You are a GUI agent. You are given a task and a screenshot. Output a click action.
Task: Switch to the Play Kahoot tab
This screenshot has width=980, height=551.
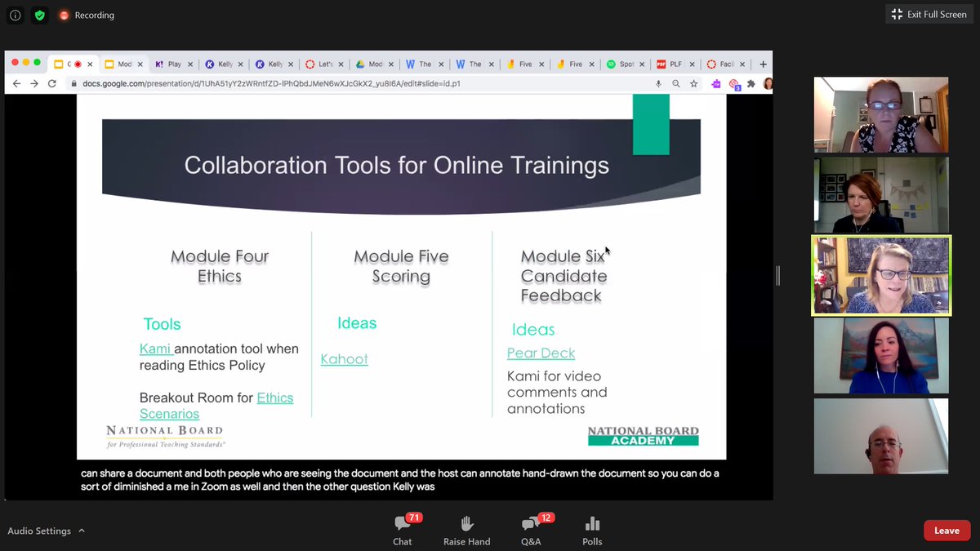pyautogui.click(x=173, y=64)
